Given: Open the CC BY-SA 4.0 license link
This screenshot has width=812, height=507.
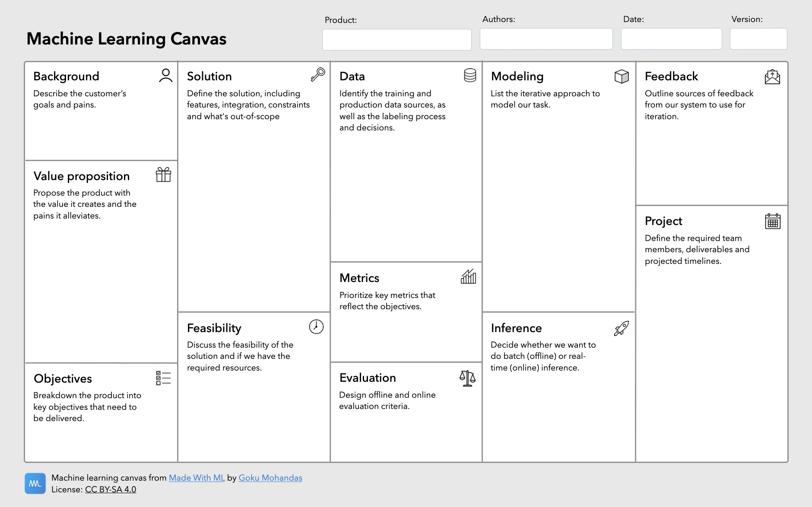Looking at the screenshot, I should click(111, 489).
